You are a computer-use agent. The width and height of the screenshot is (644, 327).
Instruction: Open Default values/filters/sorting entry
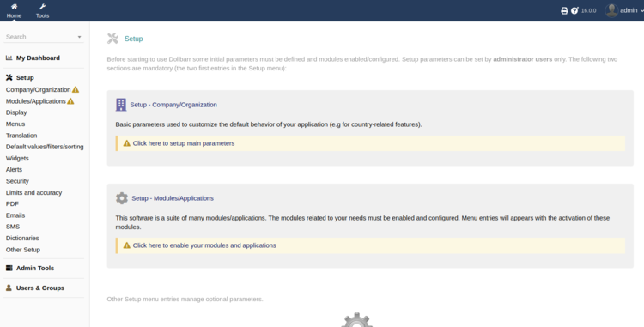(x=45, y=147)
